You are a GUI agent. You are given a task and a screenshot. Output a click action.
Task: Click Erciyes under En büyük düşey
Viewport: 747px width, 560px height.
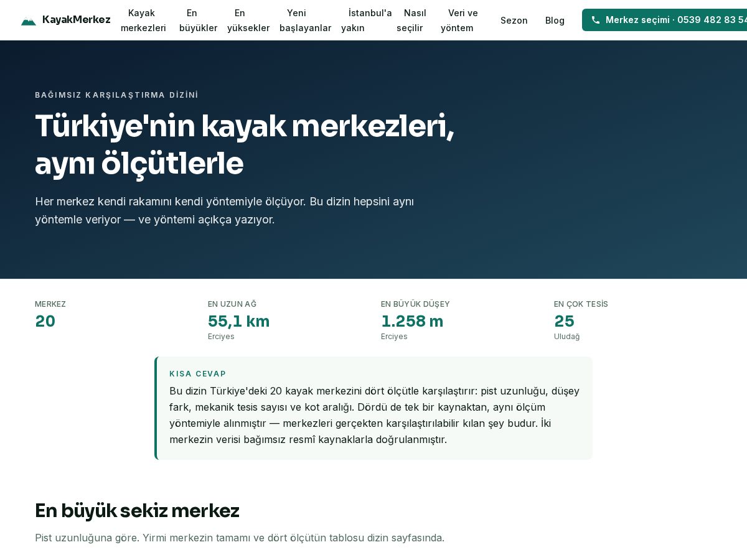394,337
